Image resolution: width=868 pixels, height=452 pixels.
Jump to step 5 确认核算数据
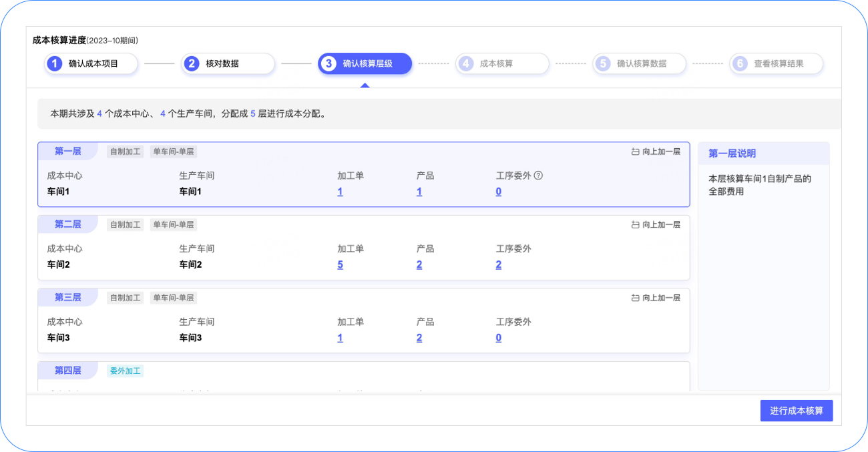click(x=639, y=63)
